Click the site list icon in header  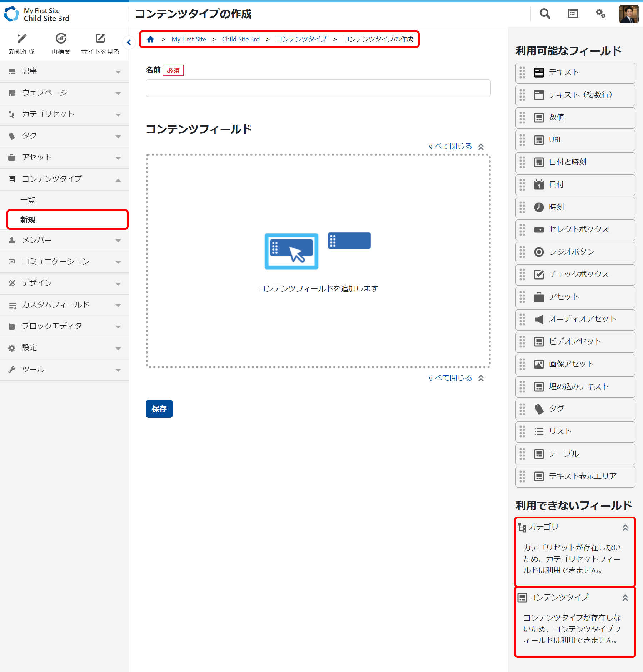tap(573, 14)
